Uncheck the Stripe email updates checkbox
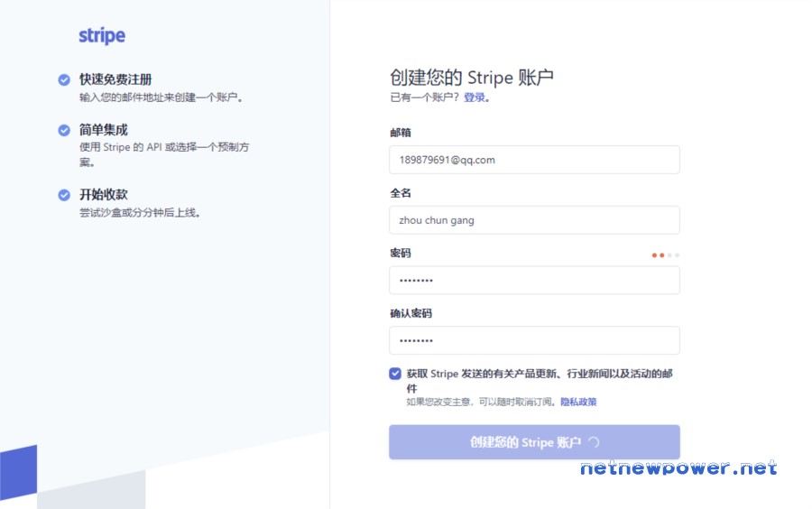The width and height of the screenshot is (812, 509). coord(395,374)
